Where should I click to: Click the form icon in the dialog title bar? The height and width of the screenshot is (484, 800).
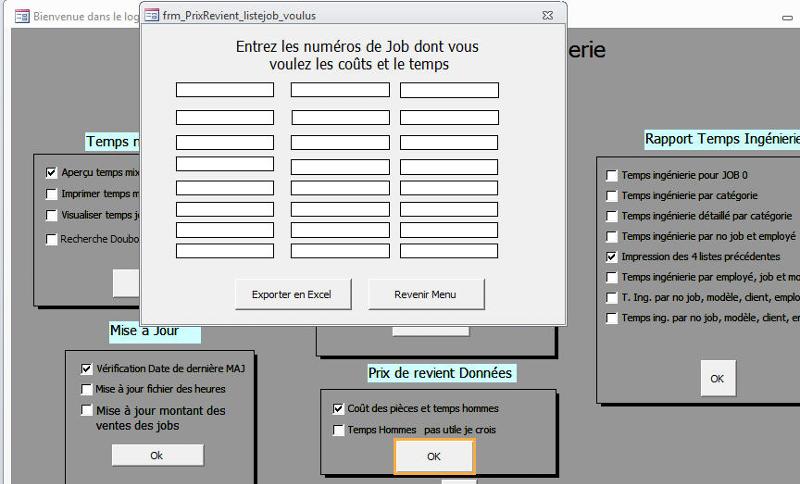152,16
